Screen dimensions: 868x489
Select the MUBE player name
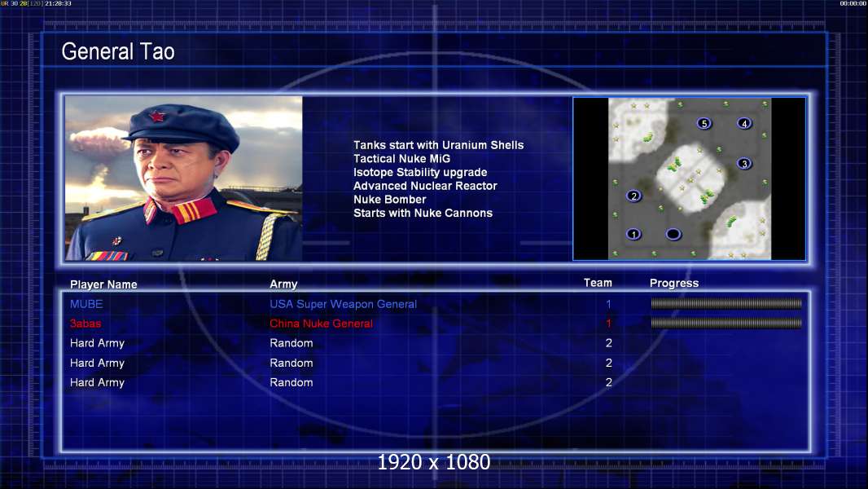pos(86,304)
